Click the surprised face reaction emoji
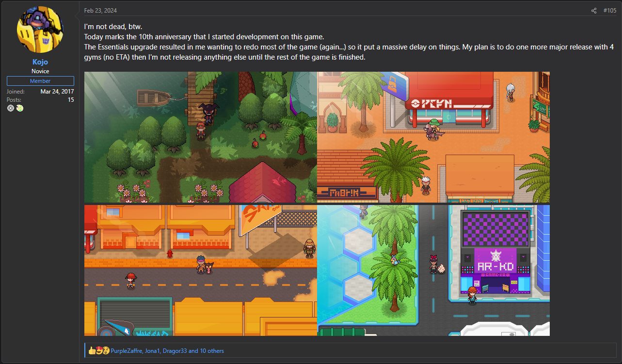Screen dimensions: 622x364 (106, 350)
